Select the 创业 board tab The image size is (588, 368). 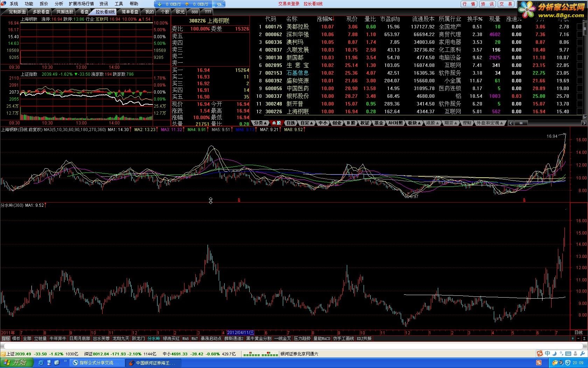[x=337, y=123]
